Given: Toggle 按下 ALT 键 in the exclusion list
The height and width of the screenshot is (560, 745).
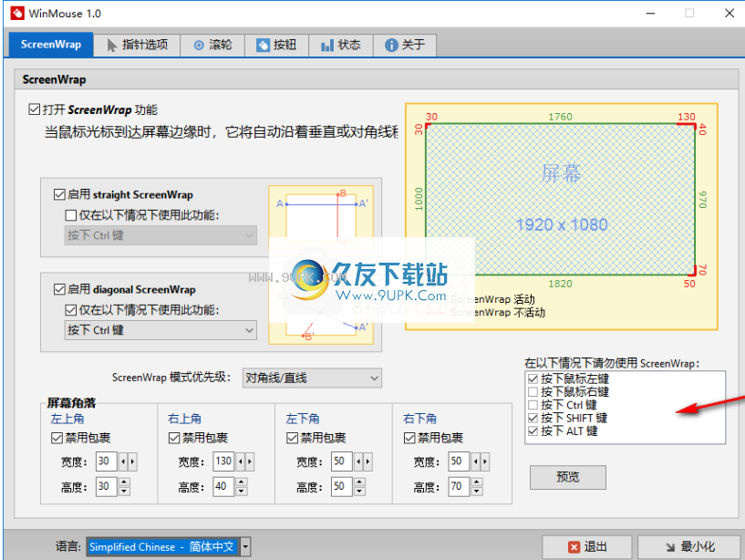Looking at the screenshot, I should click(x=533, y=431).
